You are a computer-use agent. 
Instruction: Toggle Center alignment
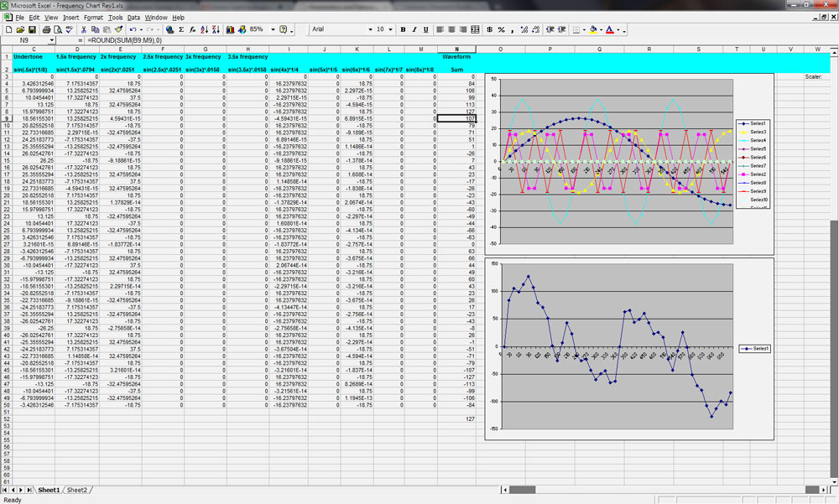(x=451, y=29)
